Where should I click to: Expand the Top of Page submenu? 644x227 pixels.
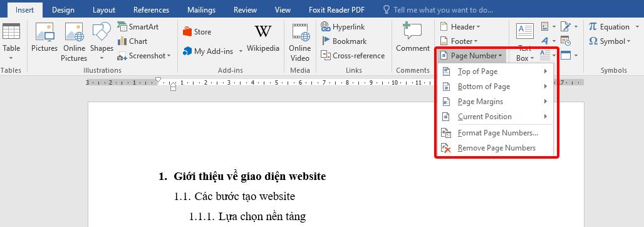tap(496, 71)
